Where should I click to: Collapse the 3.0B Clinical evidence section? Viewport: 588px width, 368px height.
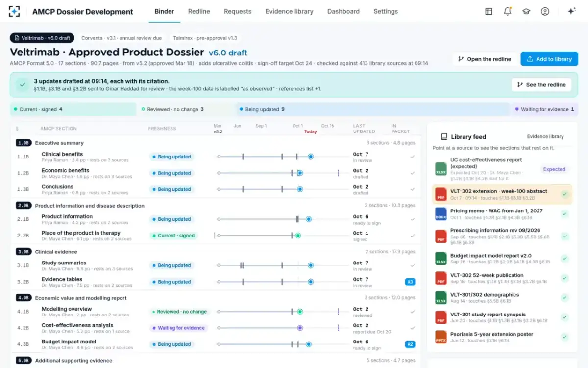point(216,252)
